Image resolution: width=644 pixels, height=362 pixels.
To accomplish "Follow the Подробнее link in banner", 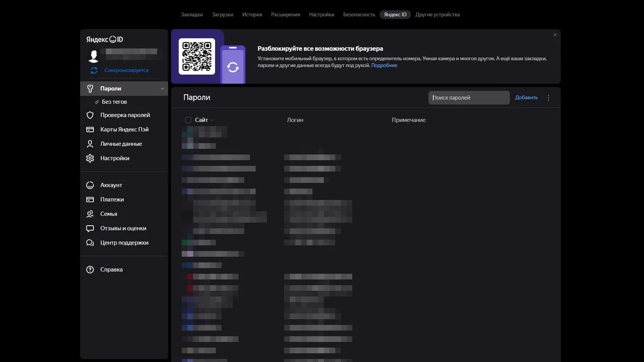I will tap(384, 65).
